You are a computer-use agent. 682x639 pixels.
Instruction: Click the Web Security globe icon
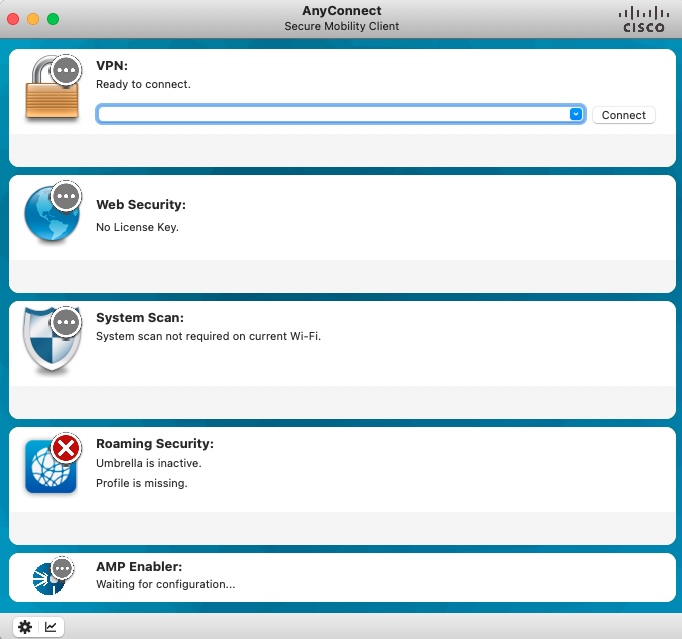point(52,213)
